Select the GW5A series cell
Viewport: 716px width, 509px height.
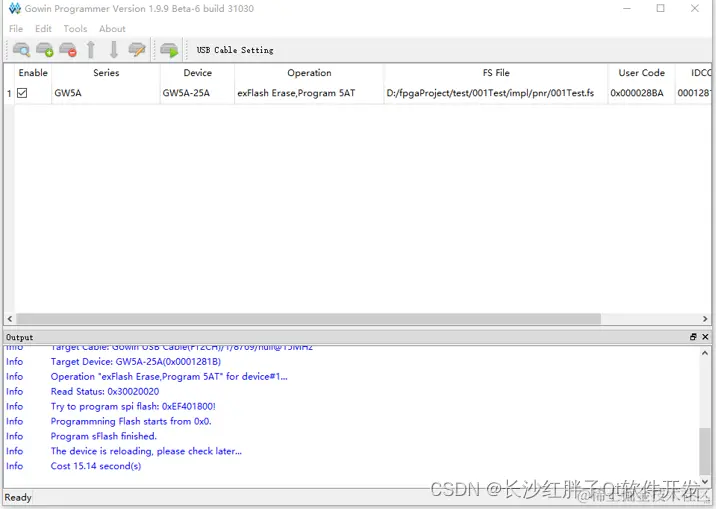click(106, 93)
